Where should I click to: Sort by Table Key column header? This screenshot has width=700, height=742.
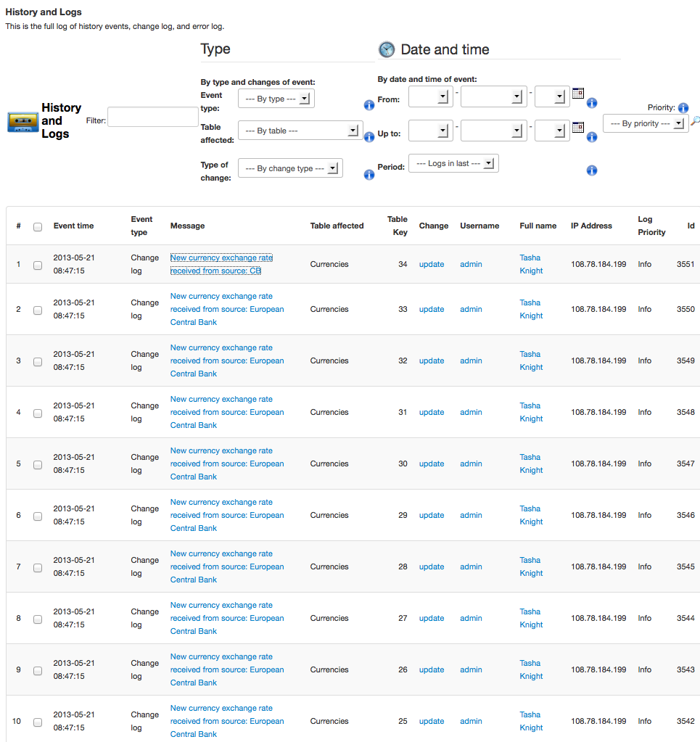(x=397, y=226)
